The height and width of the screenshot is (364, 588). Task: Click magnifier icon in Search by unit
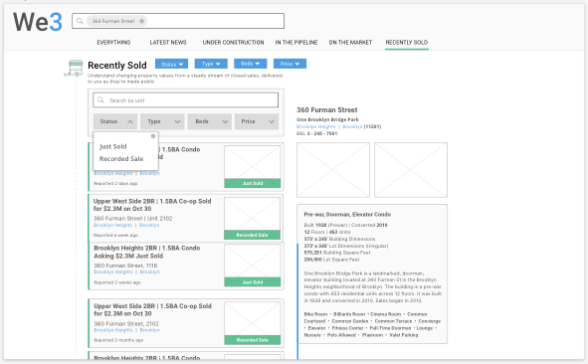(x=100, y=99)
